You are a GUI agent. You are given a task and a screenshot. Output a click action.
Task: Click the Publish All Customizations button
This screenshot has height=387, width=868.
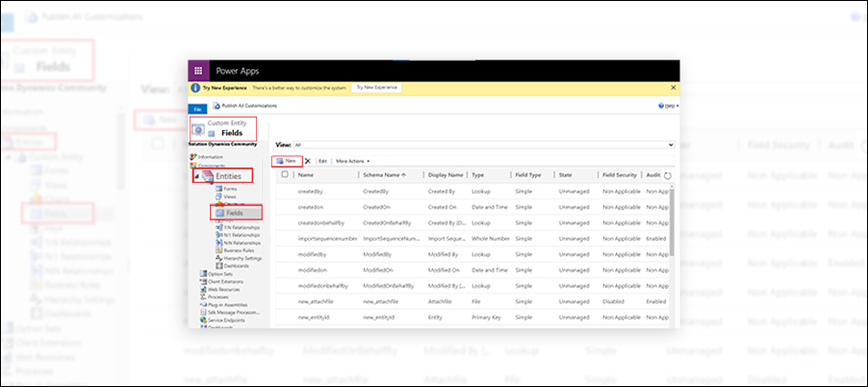point(244,106)
